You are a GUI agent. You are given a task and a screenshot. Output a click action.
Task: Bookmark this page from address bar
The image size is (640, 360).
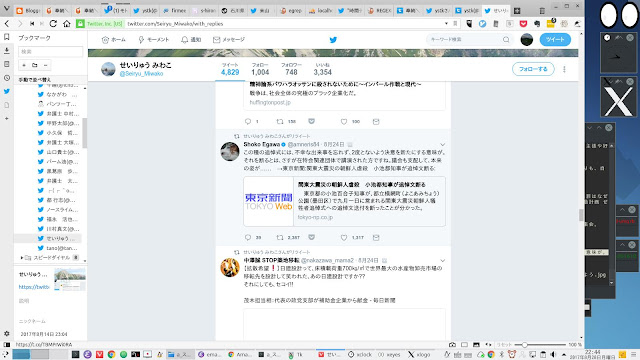pos(456,24)
